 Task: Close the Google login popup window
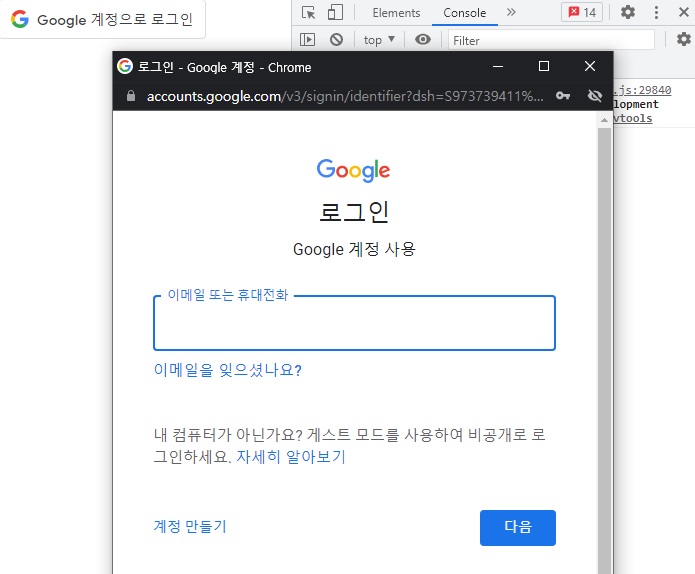click(590, 66)
